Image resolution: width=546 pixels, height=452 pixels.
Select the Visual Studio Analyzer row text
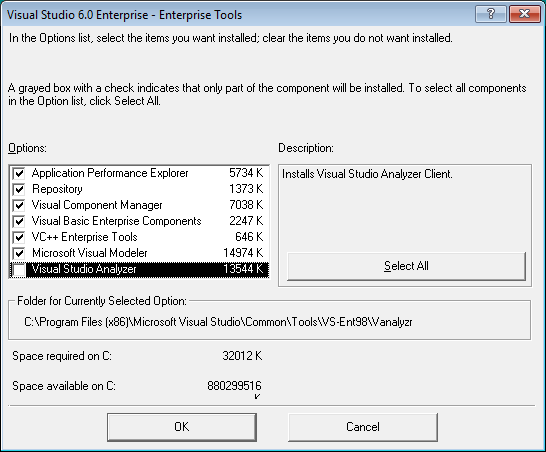[84, 269]
